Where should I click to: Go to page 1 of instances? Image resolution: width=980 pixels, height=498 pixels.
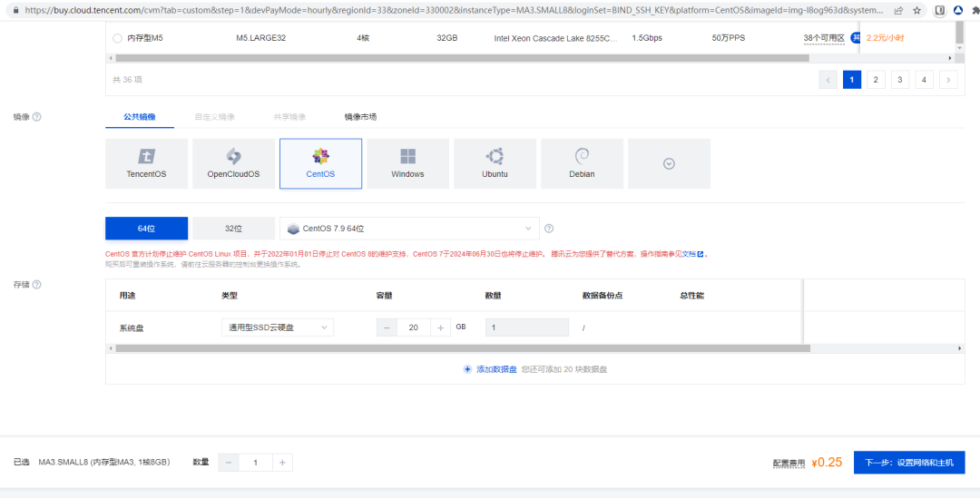852,79
